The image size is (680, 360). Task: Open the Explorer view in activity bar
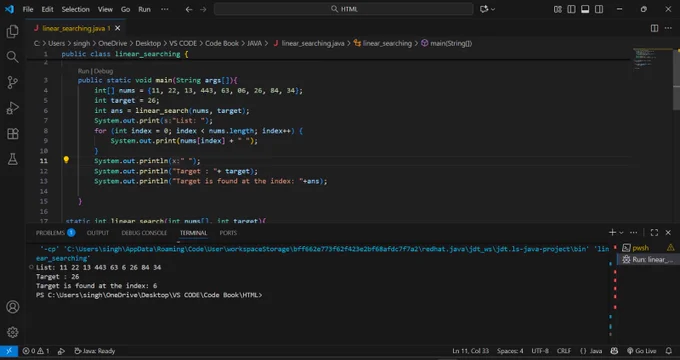click(13, 31)
